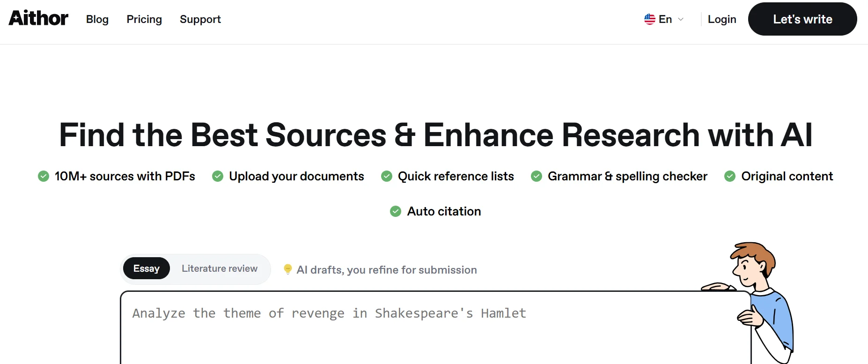Click the cartoon student illustration
This screenshot has width=868, height=364.
point(759,300)
